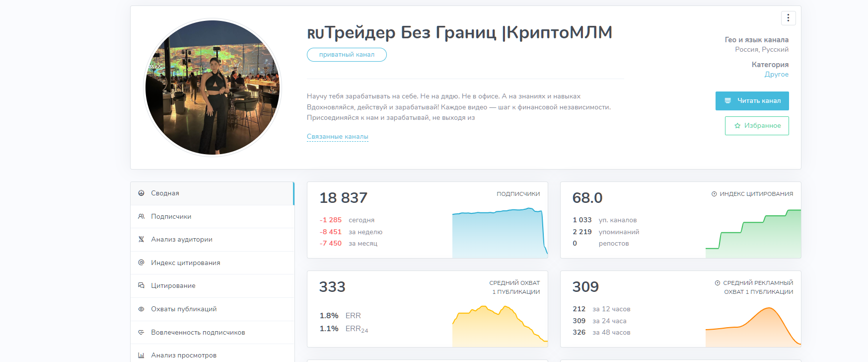Viewport: 868px width, 362px height.
Task: Click the 1 033 уп. каналов value
Action: [x=582, y=220]
